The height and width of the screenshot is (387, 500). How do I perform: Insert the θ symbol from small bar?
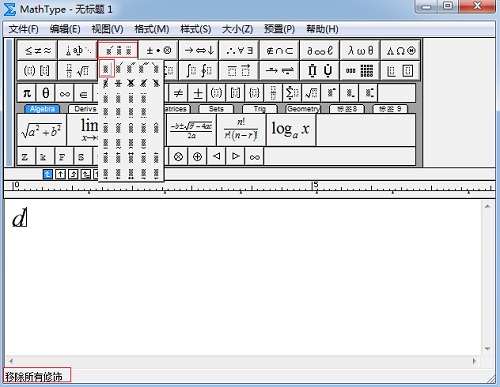pos(46,93)
